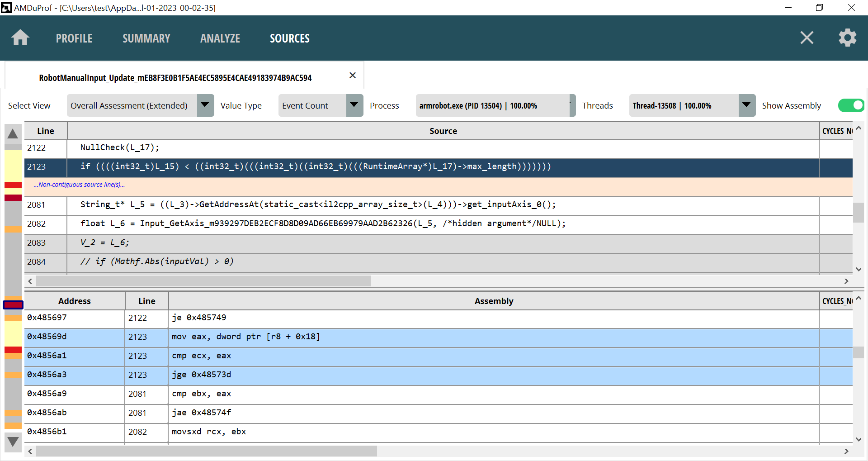Select source line 2083 V_2 = L_6
Image resolution: width=868 pixels, height=461 pixels.
(x=439, y=243)
